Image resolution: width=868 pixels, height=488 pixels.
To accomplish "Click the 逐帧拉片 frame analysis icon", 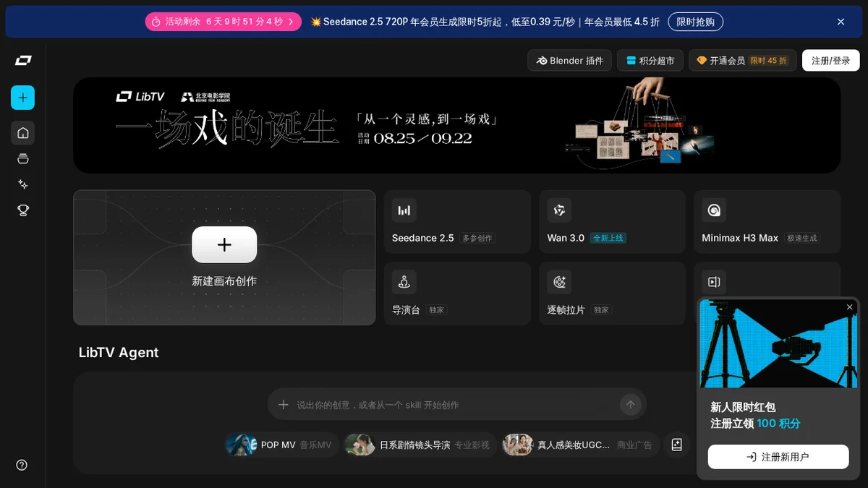I will point(559,282).
